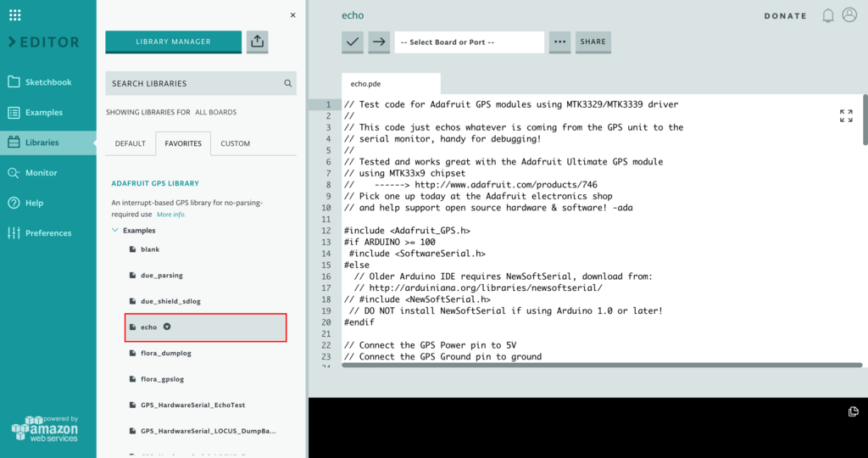Toggle fullscreen editor icon
This screenshot has width=868, height=458.
coord(846,115)
